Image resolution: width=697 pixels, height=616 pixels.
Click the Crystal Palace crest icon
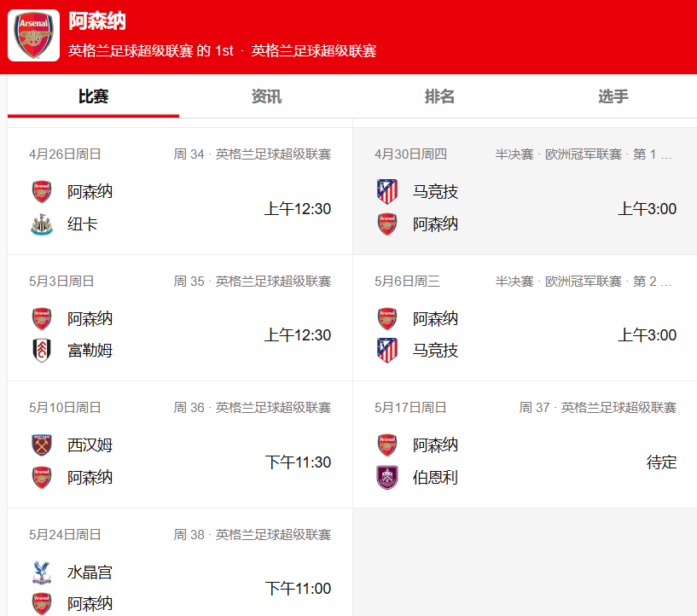pyautogui.click(x=41, y=572)
